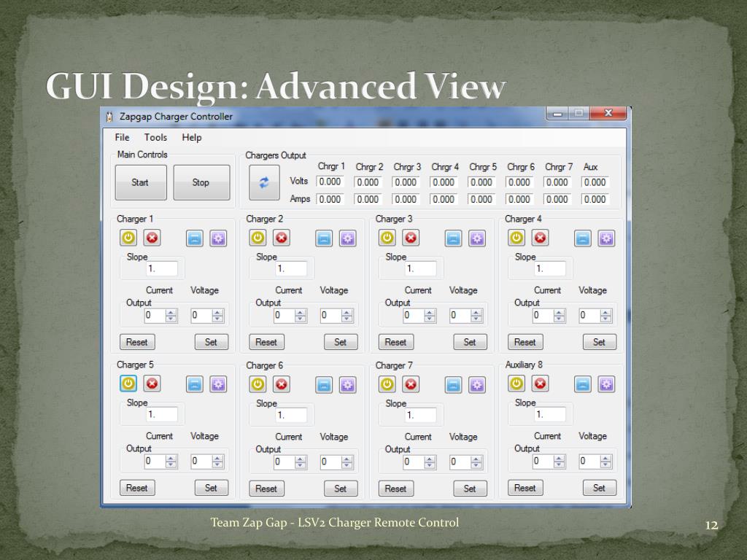Click Reset in the Charger 1 panel
Image resolution: width=747 pixels, height=560 pixels.
[x=137, y=342]
